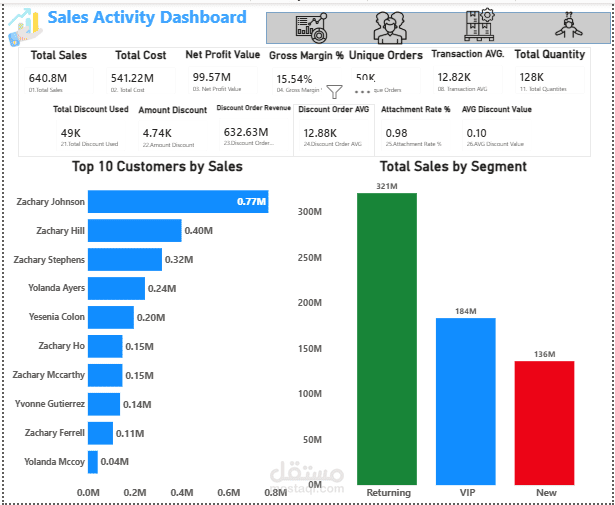Click the Zachary Johnson bar
615x505 pixels.
tap(178, 202)
